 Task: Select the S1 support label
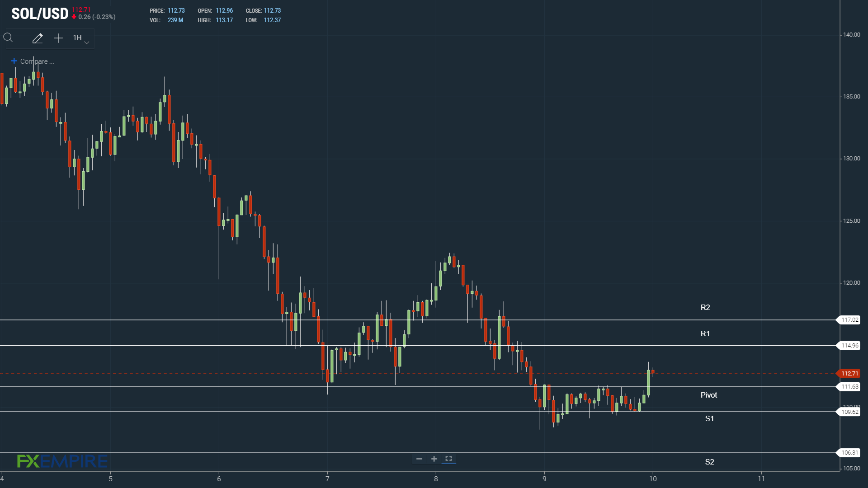click(x=710, y=418)
